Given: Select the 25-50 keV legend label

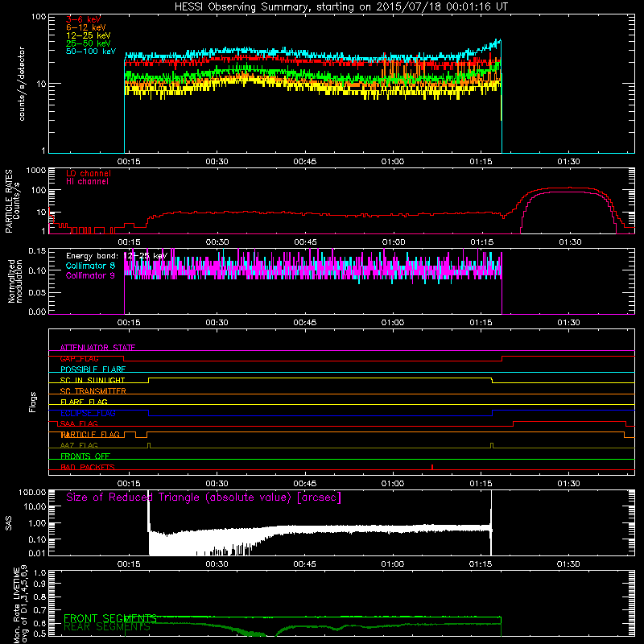Looking at the screenshot, I should (x=88, y=43).
